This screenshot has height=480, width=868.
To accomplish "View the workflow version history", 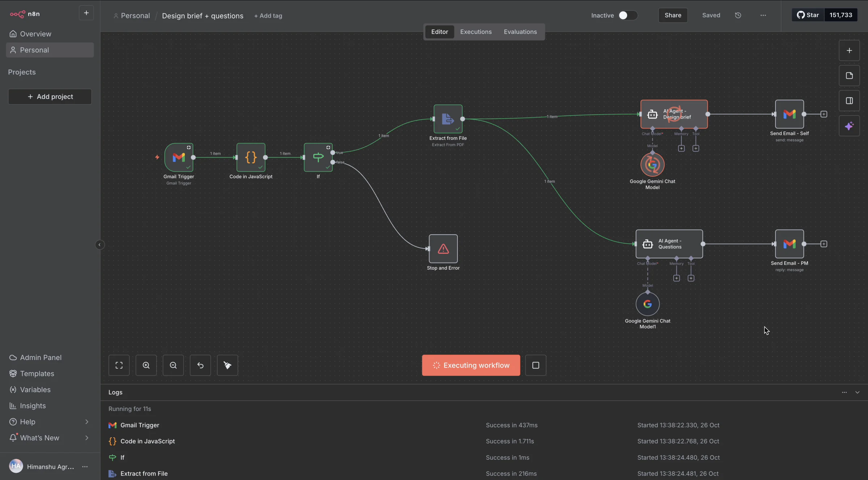I will (738, 15).
